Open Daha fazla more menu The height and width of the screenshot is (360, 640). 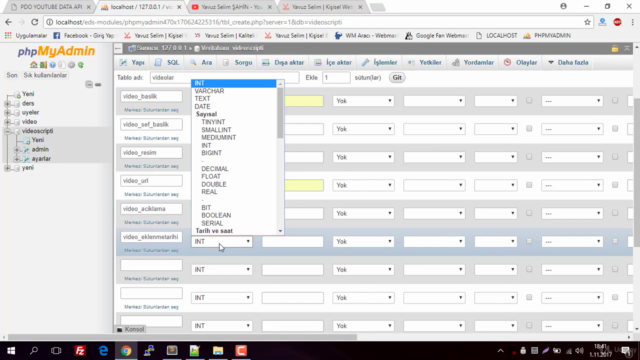[x=569, y=62]
